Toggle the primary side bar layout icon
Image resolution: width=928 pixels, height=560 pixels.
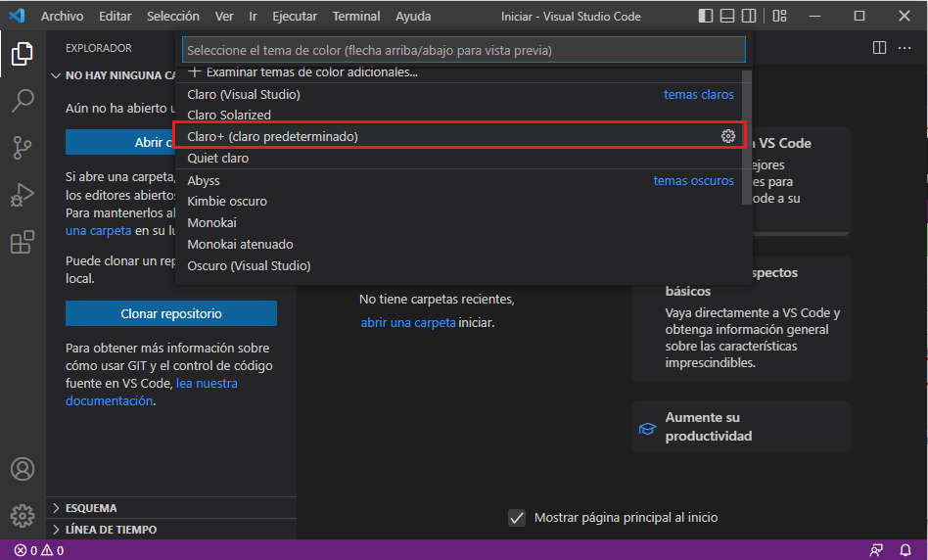coord(706,16)
